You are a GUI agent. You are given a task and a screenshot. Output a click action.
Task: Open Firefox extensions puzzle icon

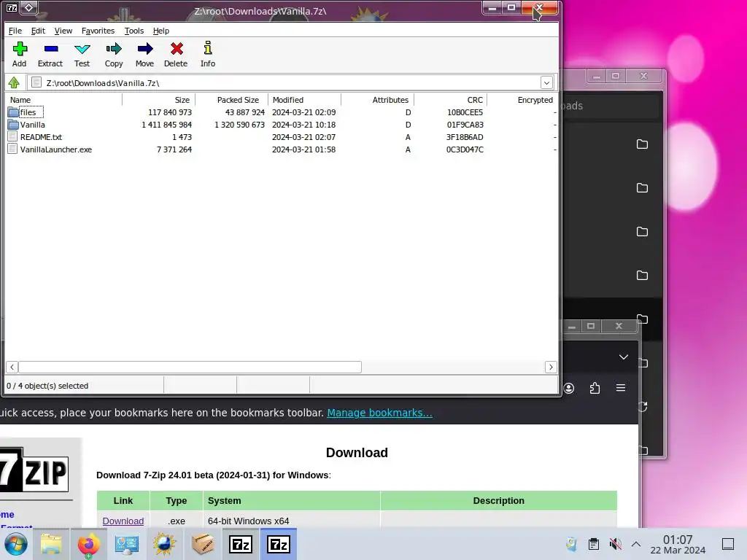[x=595, y=388]
